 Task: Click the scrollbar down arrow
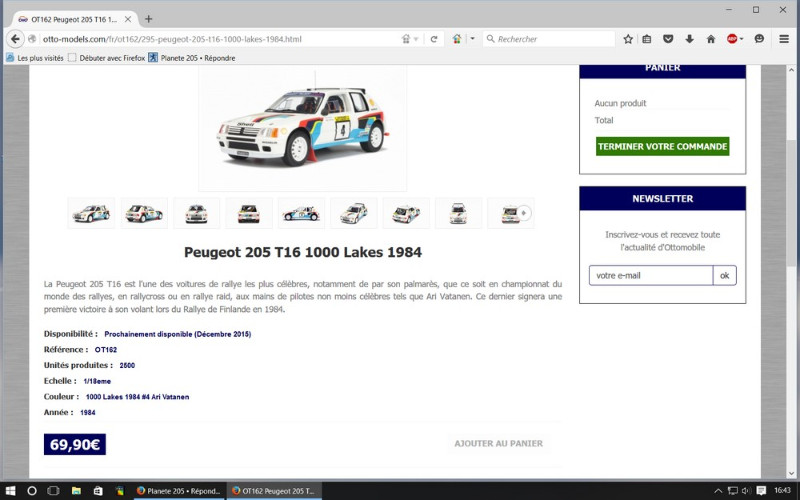(x=792, y=473)
